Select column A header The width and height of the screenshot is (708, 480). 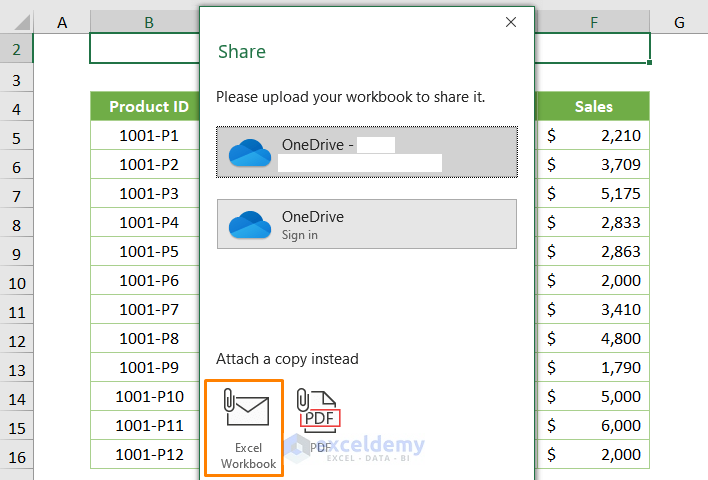[x=62, y=22]
